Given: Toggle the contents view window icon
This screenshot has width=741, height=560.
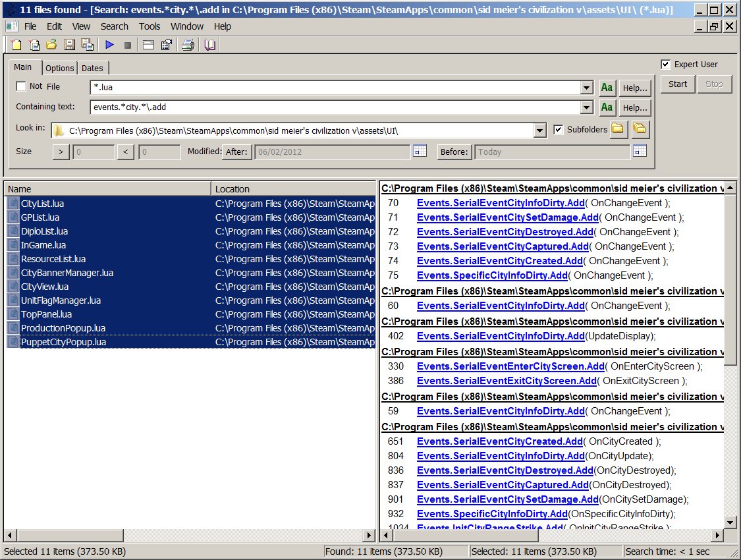Looking at the screenshot, I should pyautogui.click(x=148, y=45).
